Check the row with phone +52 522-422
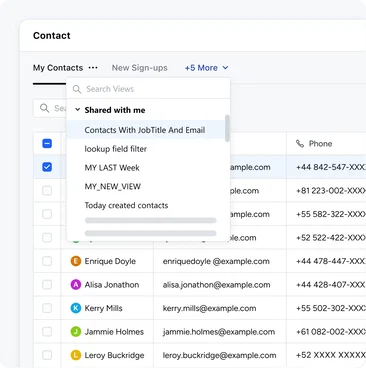 (47, 238)
